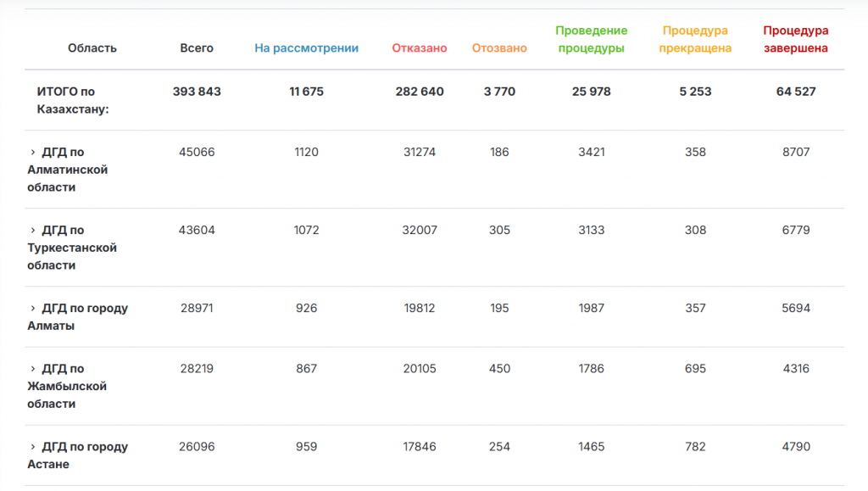Viewport: 868px width, 491px height.
Task: Click the 782 cell in Астана row
Action: point(695,447)
